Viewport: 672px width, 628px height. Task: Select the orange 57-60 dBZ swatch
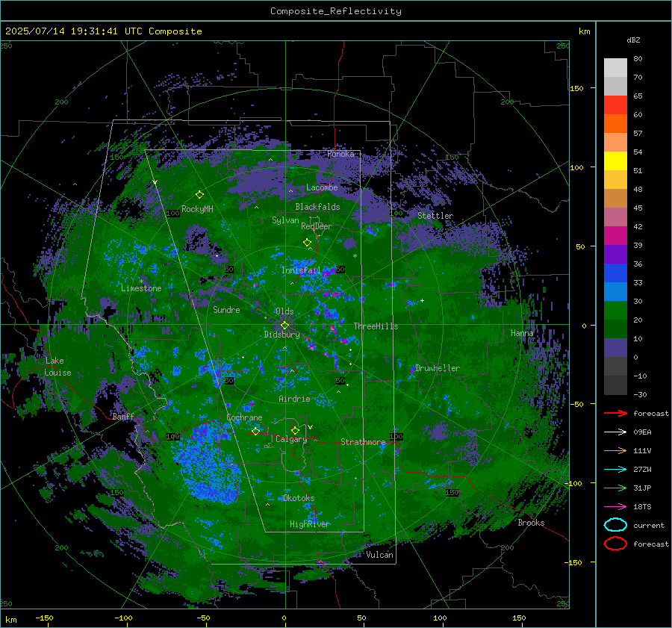tap(615, 124)
